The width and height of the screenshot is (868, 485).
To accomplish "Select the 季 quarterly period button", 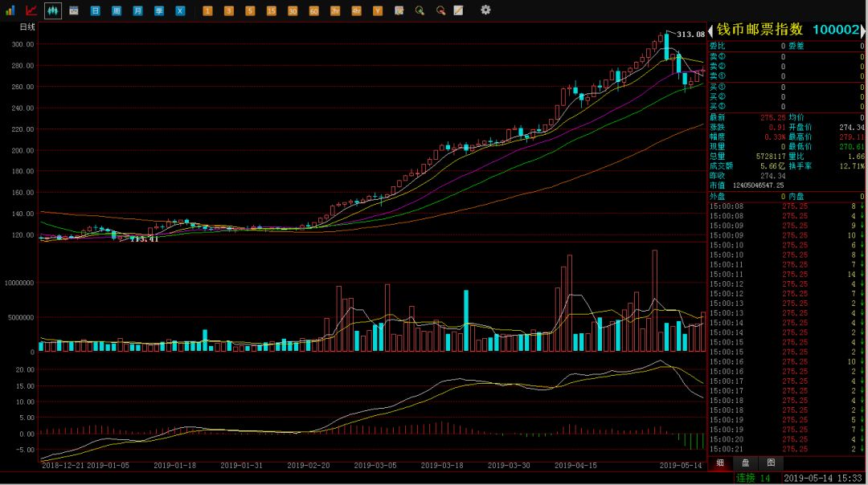I will (159, 10).
